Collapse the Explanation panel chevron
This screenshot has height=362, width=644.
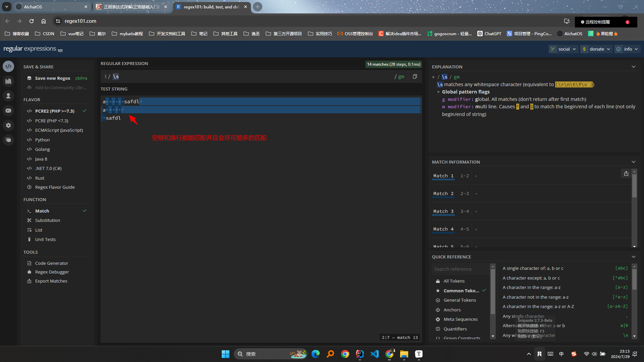633,67
